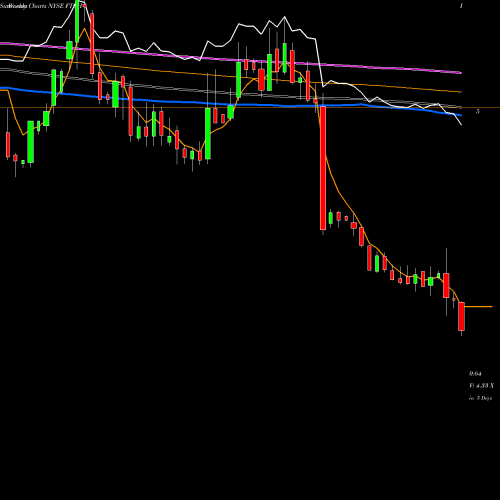The image size is (500, 500).
Task: Select the final red candlestick at chart end
Action: (x=461, y=316)
